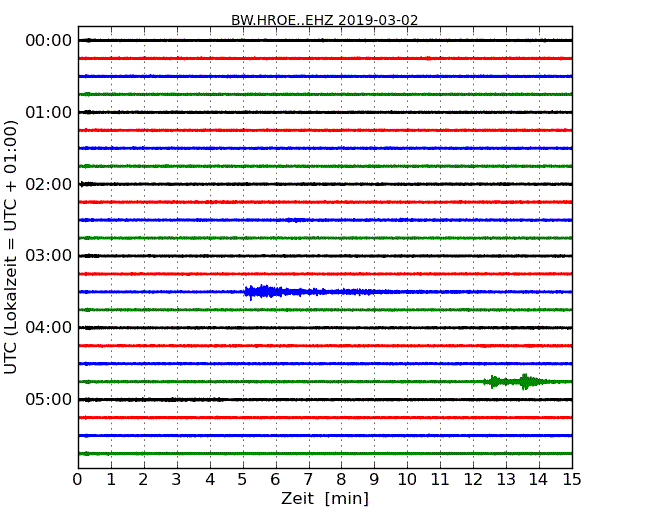Viewport: 650px width, 520px height.
Task: Click the black trace at 05:00
Action: point(325,400)
